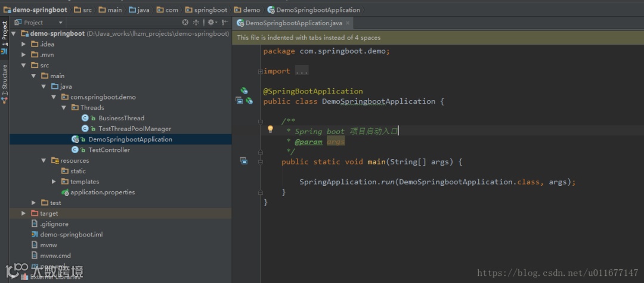Select the static folder under resources

tap(78, 171)
